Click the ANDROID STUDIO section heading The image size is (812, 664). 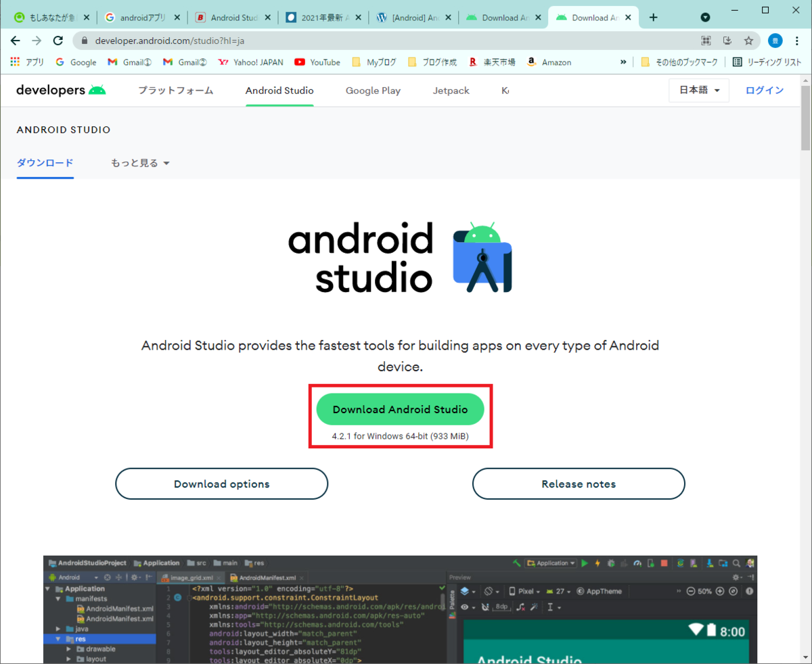pyautogui.click(x=64, y=130)
